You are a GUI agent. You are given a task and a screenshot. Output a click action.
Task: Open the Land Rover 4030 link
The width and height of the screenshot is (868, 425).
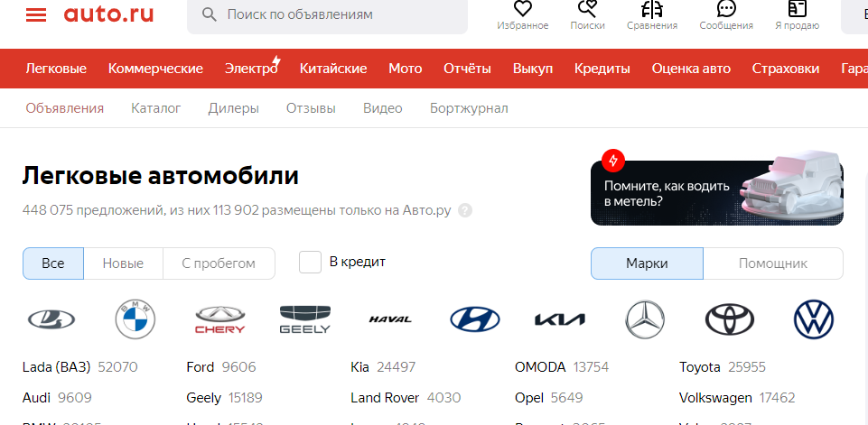(x=406, y=397)
